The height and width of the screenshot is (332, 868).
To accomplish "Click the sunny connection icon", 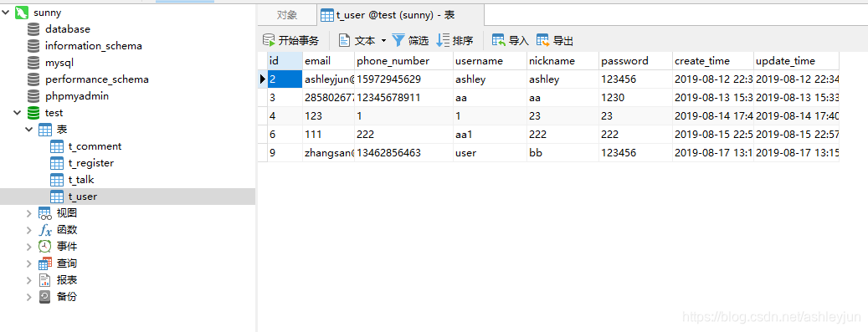I will point(22,13).
